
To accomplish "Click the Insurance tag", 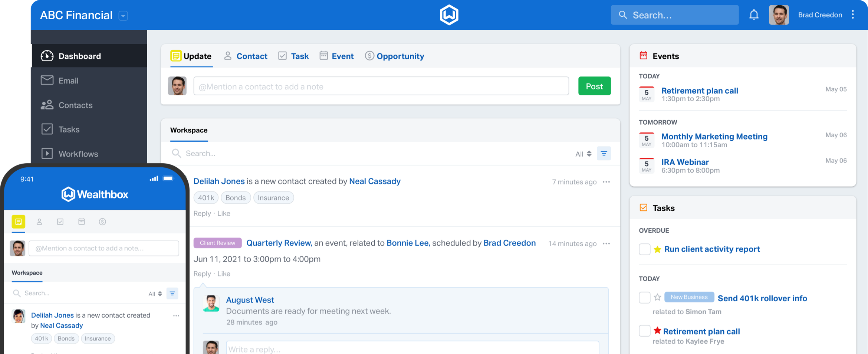I will point(273,198).
